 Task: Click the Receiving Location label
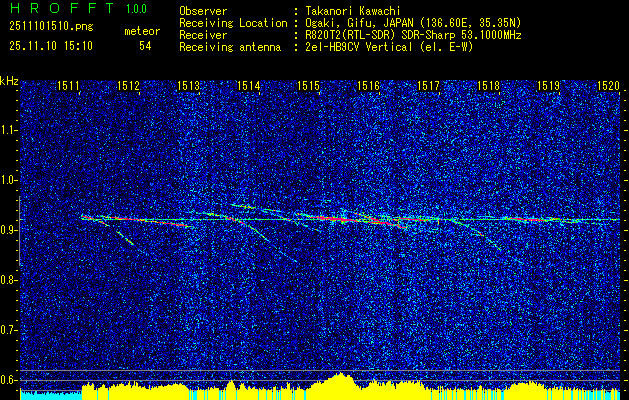(233, 23)
